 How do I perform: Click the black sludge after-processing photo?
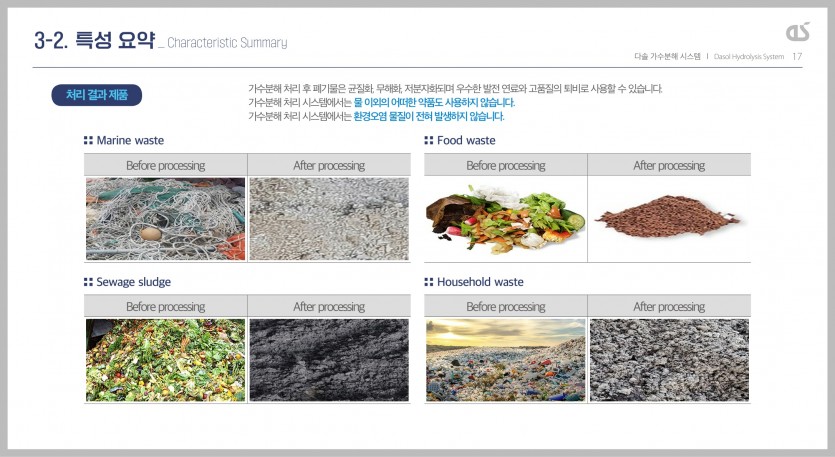[329, 360]
